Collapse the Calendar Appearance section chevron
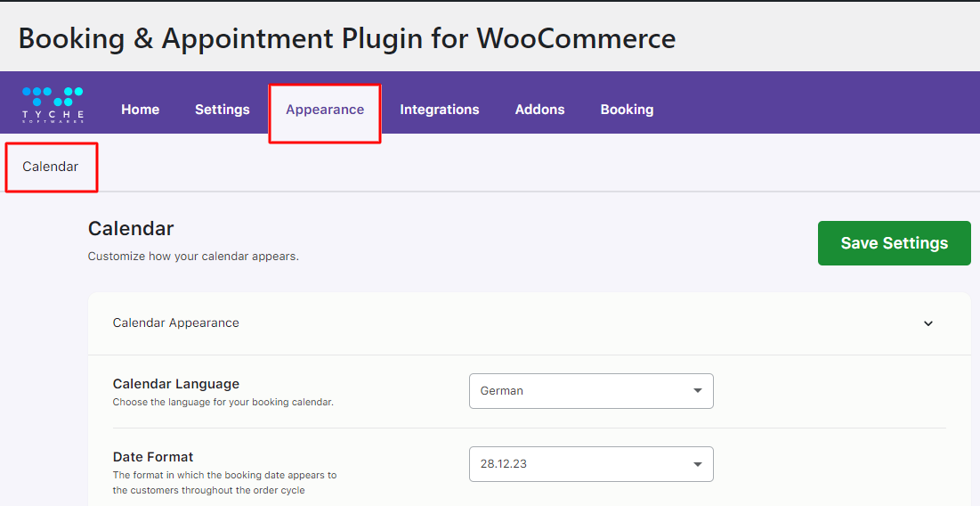980x506 pixels. 928,323
